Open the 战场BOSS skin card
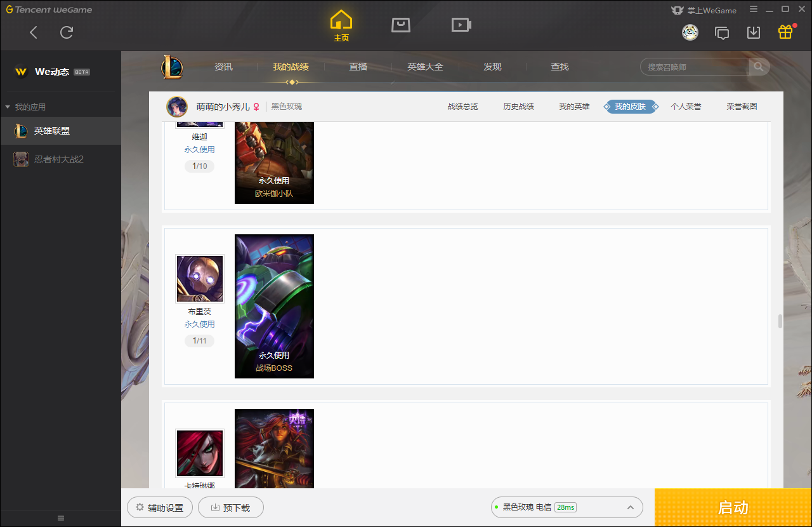This screenshot has height=527, width=812. (x=274, y=306)
